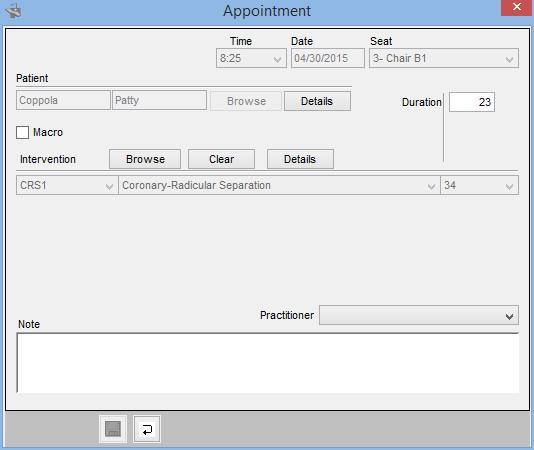
Task: Click the patient Browse button
Action: click(x=246, y=101)
